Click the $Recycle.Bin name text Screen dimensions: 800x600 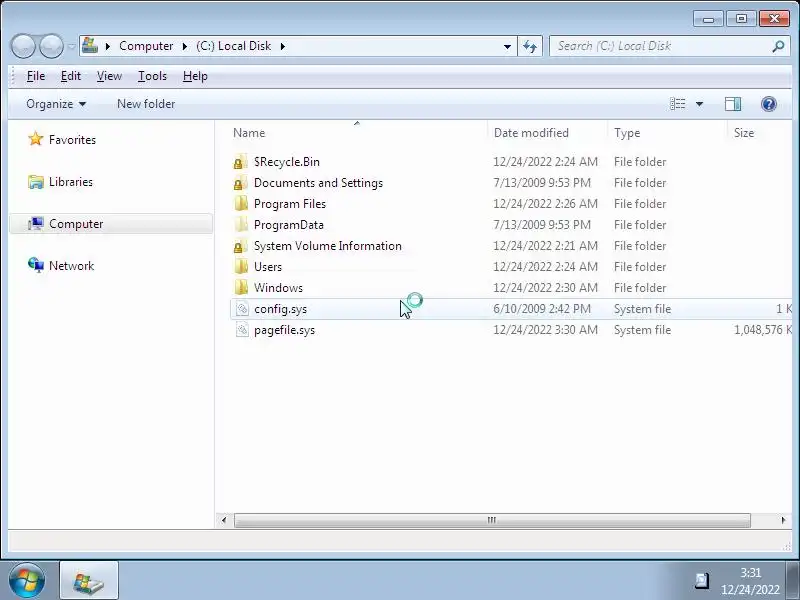(287, 162)
